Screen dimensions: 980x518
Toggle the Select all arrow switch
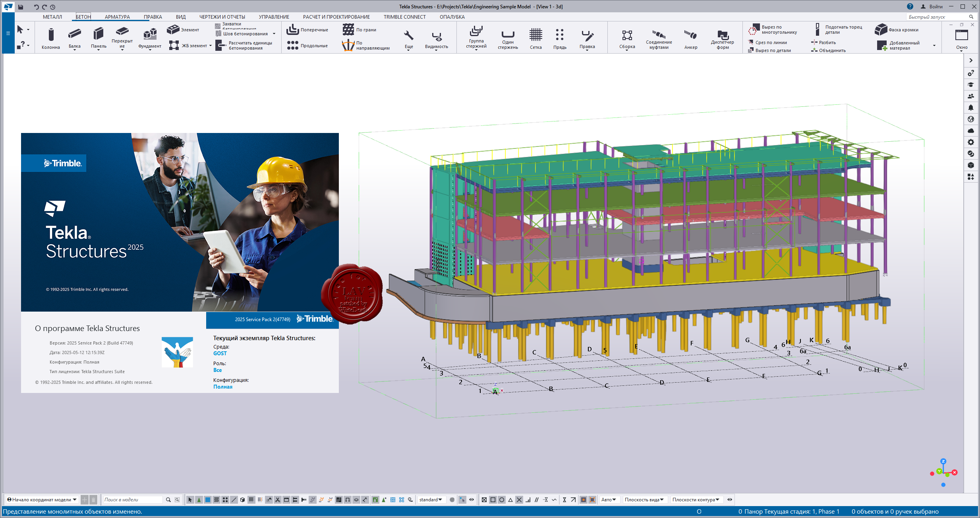190,500
